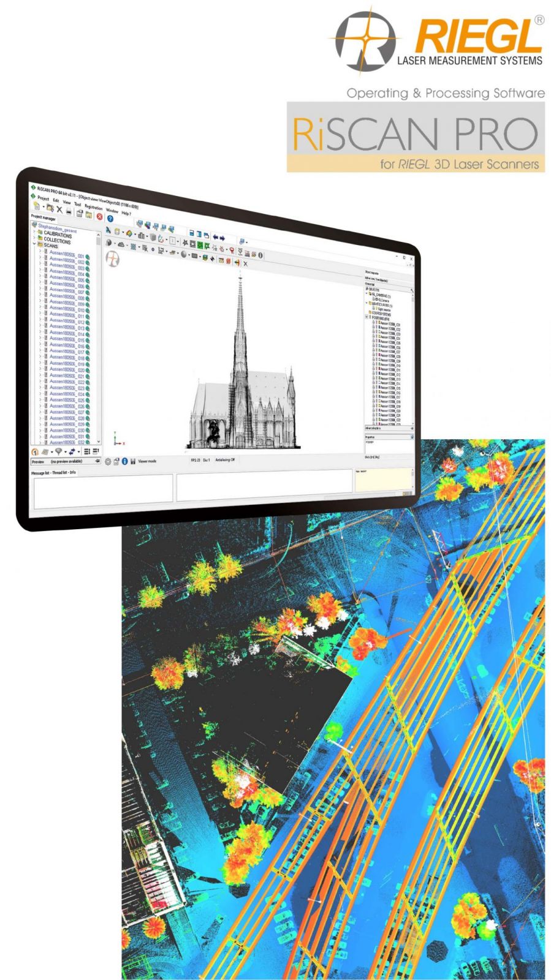Image resolution: width=551 pixels, height=980 pixels.
Task: Select the Project manager tab
Action: pyautogui.click(x=43, y=216)
